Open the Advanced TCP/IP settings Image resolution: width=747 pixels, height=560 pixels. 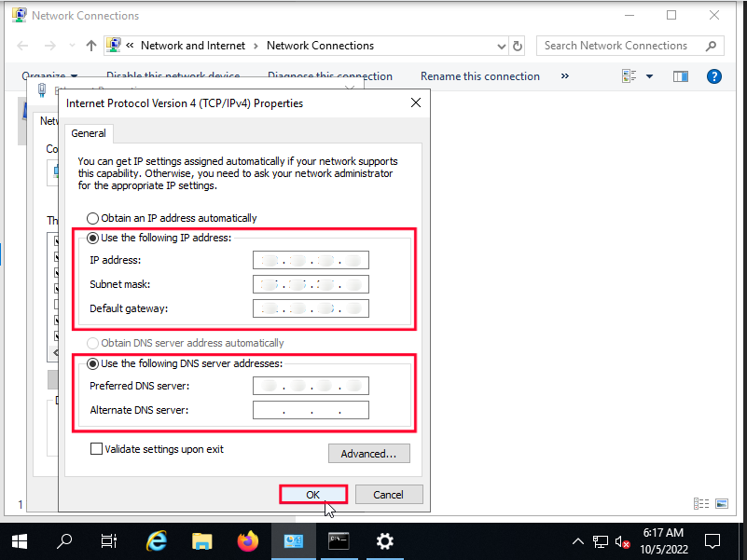pyautogui.click(x=368, y=453)
